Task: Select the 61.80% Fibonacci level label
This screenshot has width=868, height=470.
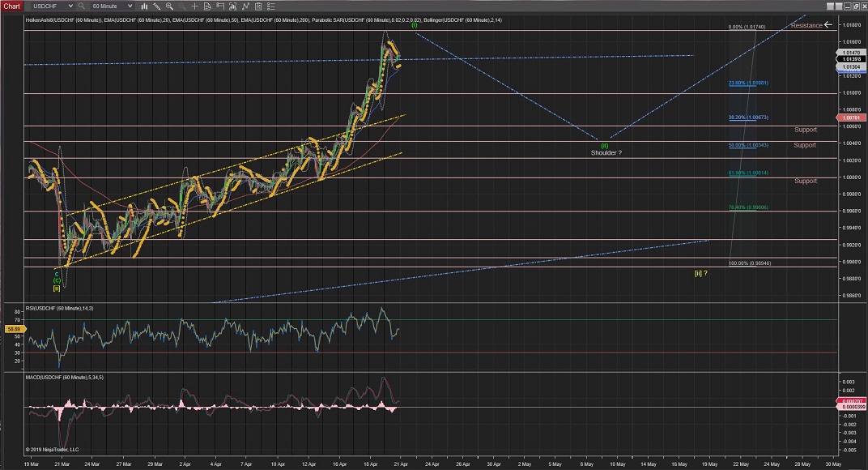Action: pos(748,173)
